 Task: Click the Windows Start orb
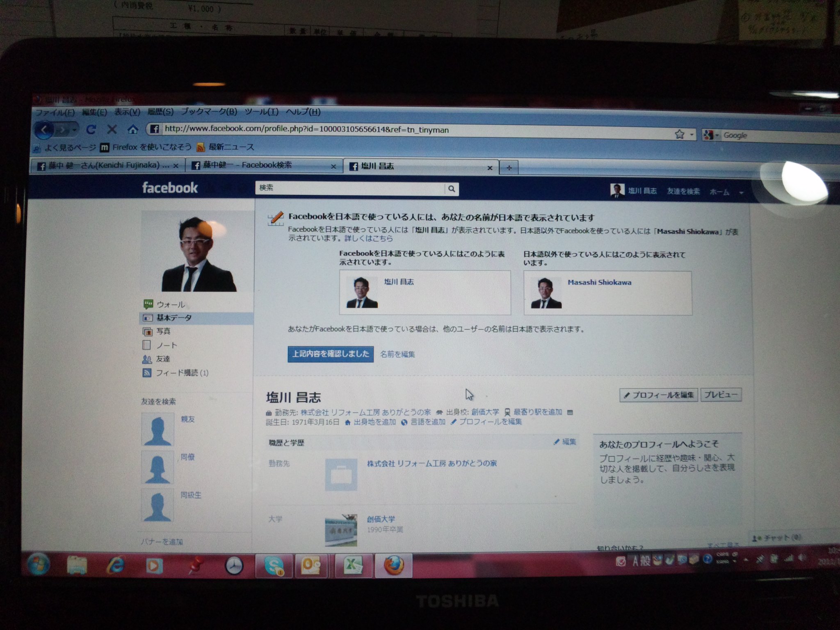click(39, 564)
